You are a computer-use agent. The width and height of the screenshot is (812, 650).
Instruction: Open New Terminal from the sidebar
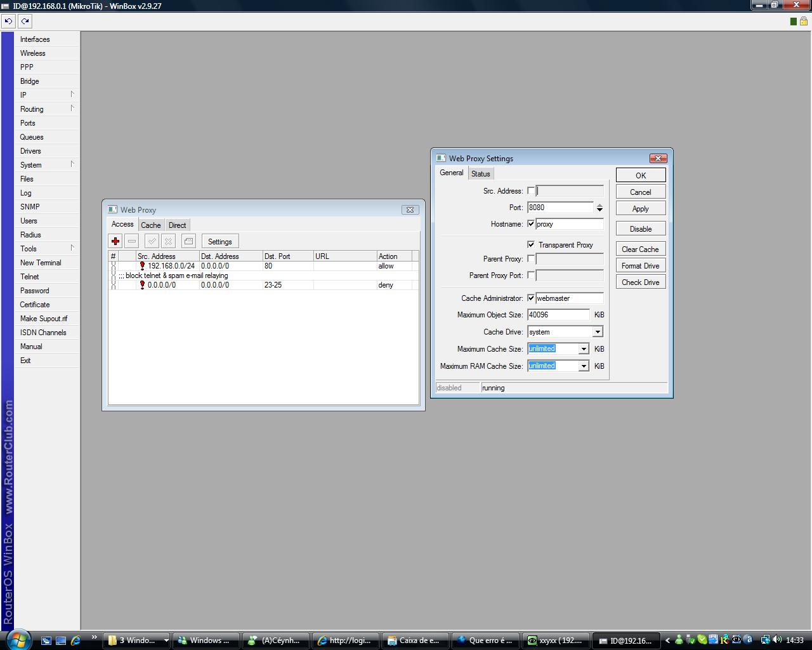[x=48, y=263]
